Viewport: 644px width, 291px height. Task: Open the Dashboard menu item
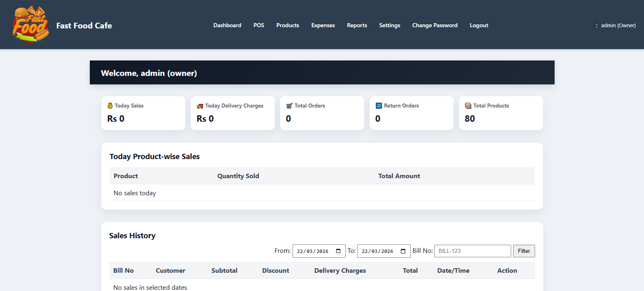(x=227, y=25)
